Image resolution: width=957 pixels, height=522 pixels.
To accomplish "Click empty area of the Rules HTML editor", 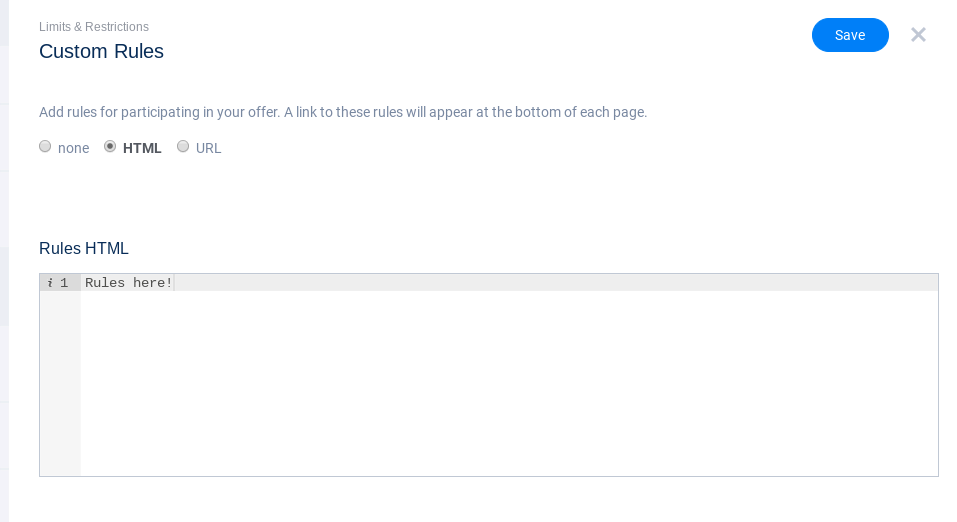I will point(500,390).
